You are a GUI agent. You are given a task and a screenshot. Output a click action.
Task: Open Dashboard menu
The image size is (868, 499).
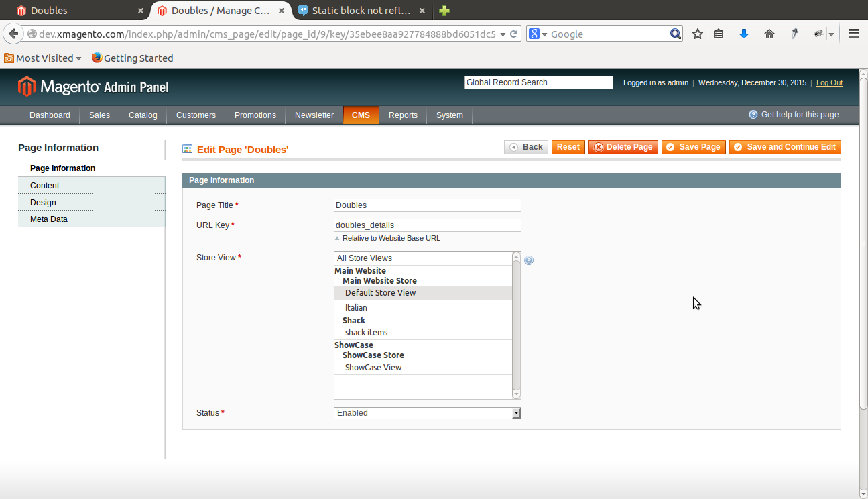[x=50, y=115]
